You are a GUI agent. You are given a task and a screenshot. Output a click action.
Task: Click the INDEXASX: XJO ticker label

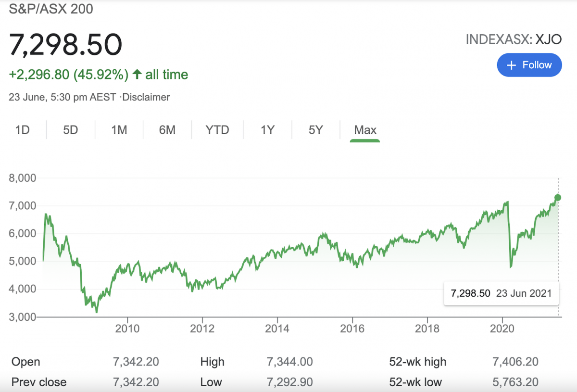[514, 39]
